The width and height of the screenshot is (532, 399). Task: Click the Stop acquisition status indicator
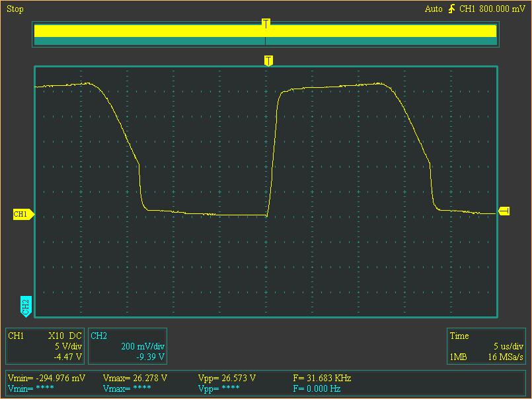click(x=15, y=9)
